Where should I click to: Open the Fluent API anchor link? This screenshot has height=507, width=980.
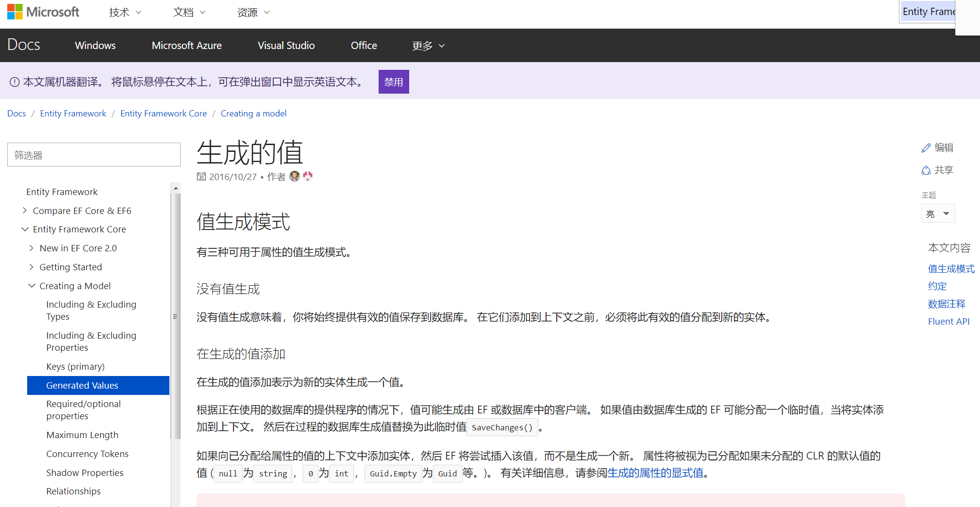point(948,321)
